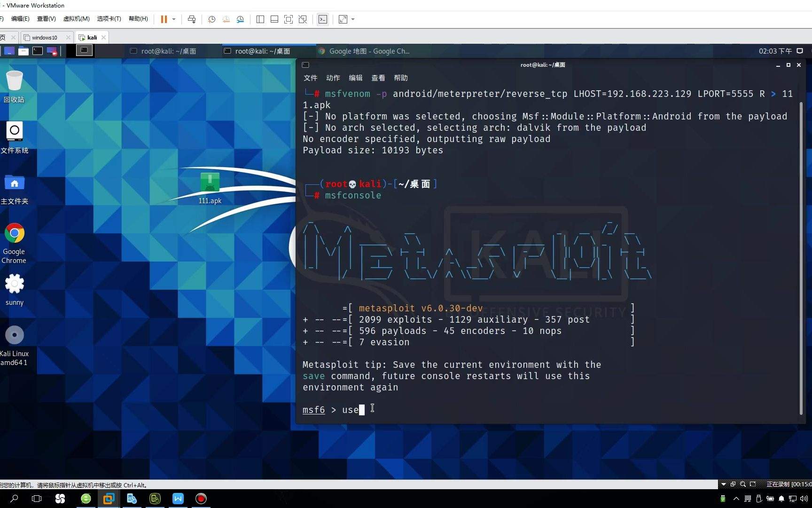This screenshot has height=508, width=812.
Task: Close the kali VM tab
Action: click(x=104, y=38)
